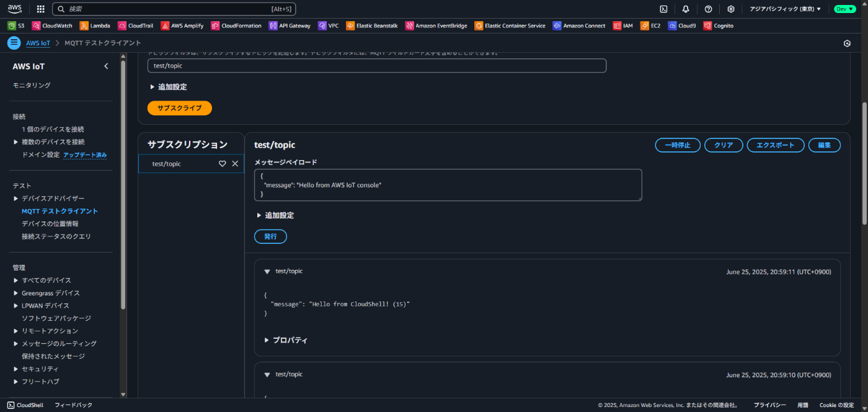This screenshot has height=412, width=868.
Task: Open the AWS IoT breadcrumb link
Action: tap(38, 43)
